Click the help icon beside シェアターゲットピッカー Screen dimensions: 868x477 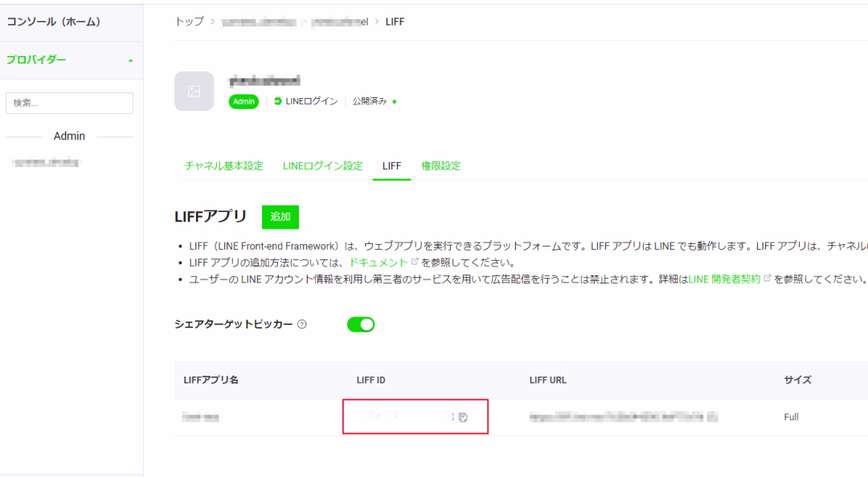coord(301,324)
